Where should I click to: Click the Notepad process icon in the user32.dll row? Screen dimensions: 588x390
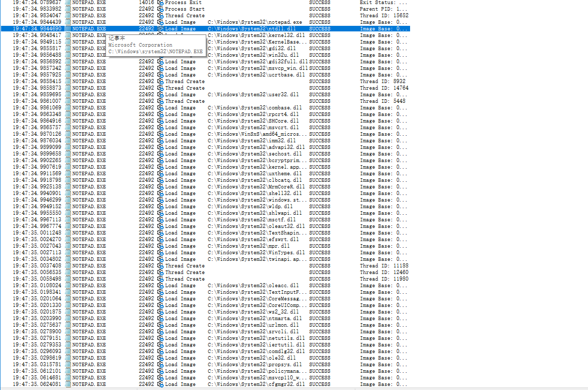68,95
